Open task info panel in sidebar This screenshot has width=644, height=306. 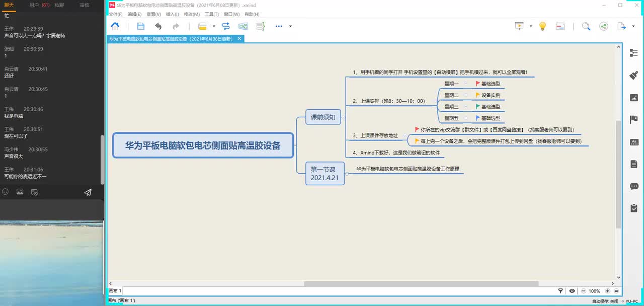(634, 208)
